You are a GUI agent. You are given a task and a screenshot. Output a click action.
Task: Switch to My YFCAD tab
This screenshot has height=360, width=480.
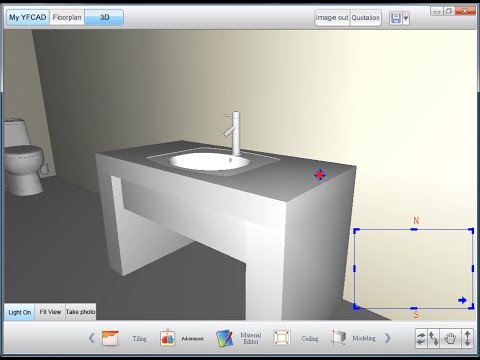tap(28, 17)
